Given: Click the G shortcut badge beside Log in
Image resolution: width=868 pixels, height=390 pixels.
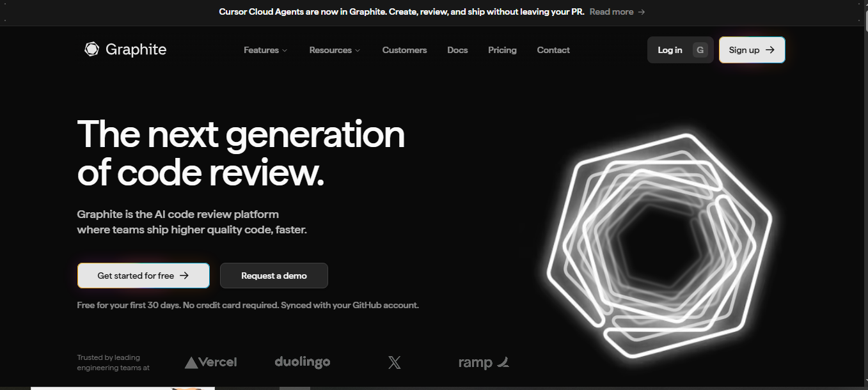Looking at the screenshot, I should [x=700, y=50].
